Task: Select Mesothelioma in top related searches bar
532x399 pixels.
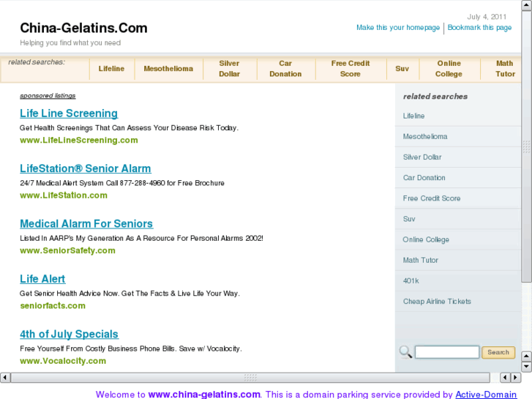Action: pyautogui.click(x=168, y=69)
